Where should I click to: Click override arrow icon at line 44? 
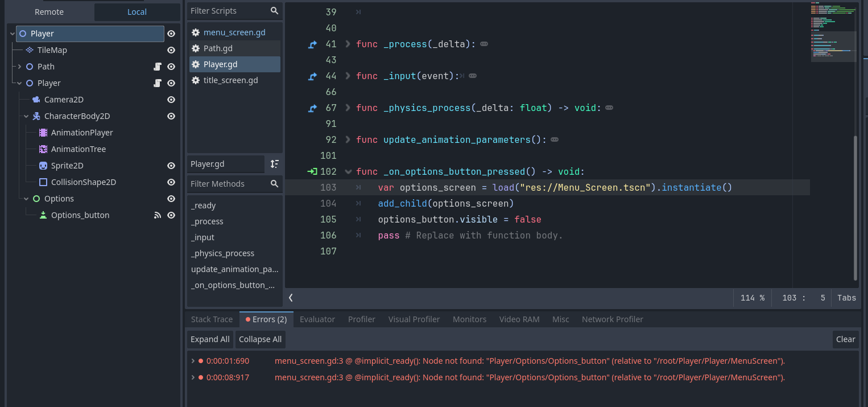tap(312, 76)
